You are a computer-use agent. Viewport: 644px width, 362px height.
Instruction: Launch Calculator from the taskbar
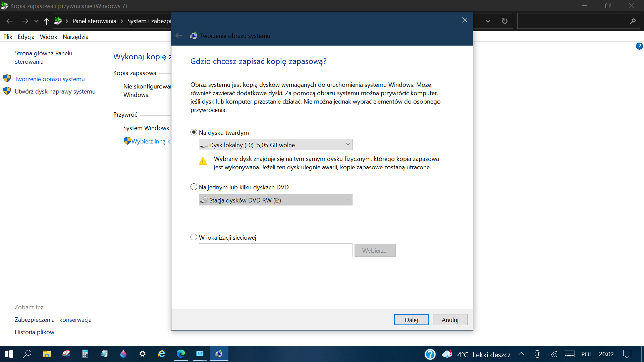click(85, 354)
